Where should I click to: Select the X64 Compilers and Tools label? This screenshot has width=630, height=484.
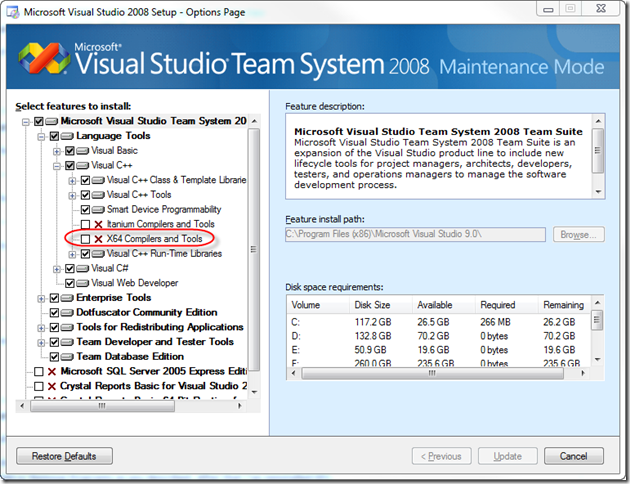154,239
